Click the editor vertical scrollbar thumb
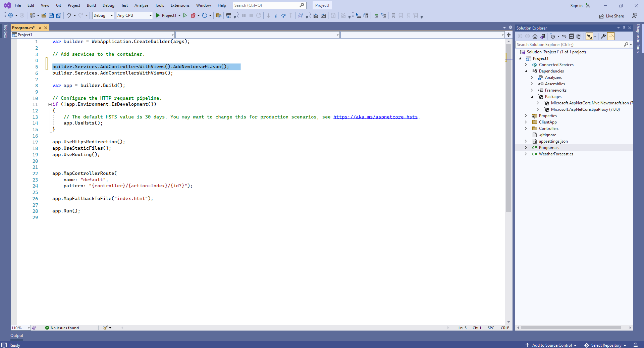Image resolution: width=644 pixels, height=348 pixels. [508, 128]
